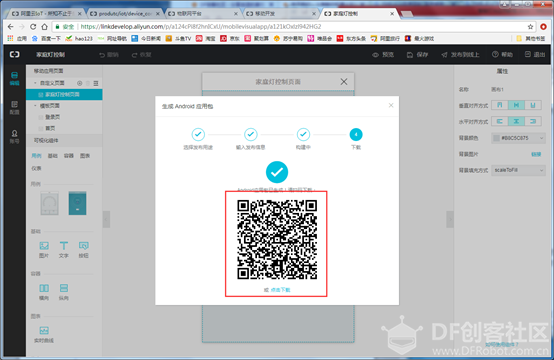The image size is (554, 360).
Task: Click the 背景图片 link
Action: [x=536, y=154]
